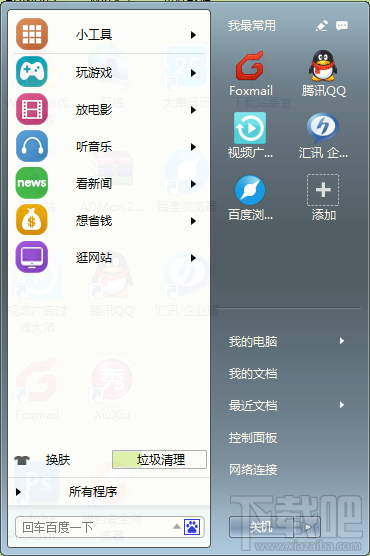Click the 垃圾清理 cleanup progress bar
The width and height of the screenshot is (370, 556).
pyautogui.click(x=159, y=460)
